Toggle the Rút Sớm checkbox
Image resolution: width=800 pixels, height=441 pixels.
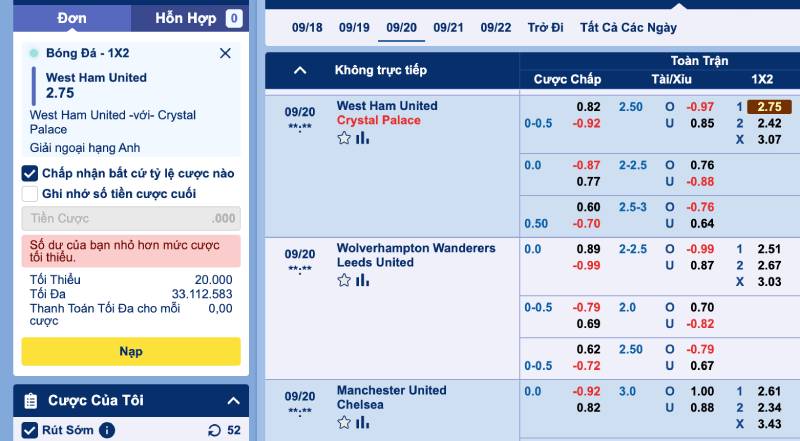pos(28,430)
